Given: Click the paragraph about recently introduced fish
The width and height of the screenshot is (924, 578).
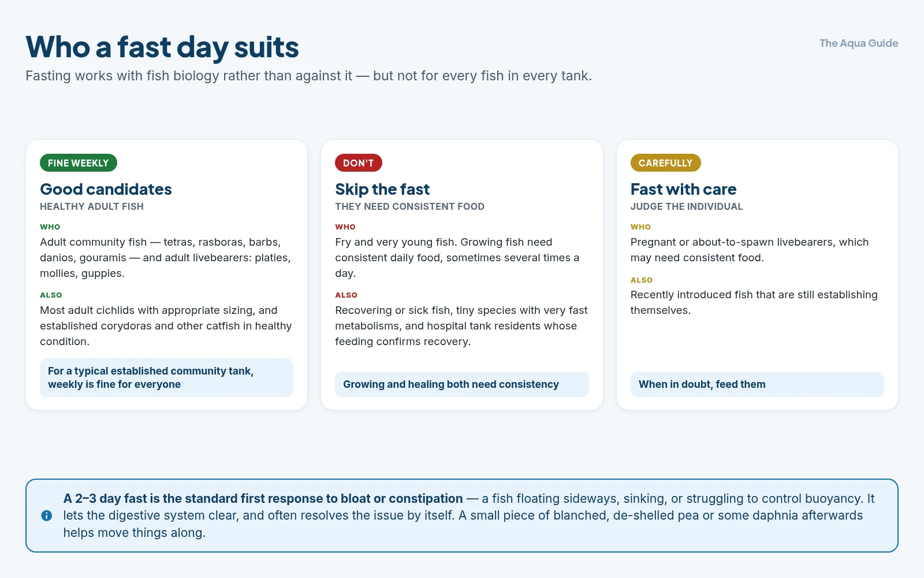Looking at the screenshot, I should 754,302.
